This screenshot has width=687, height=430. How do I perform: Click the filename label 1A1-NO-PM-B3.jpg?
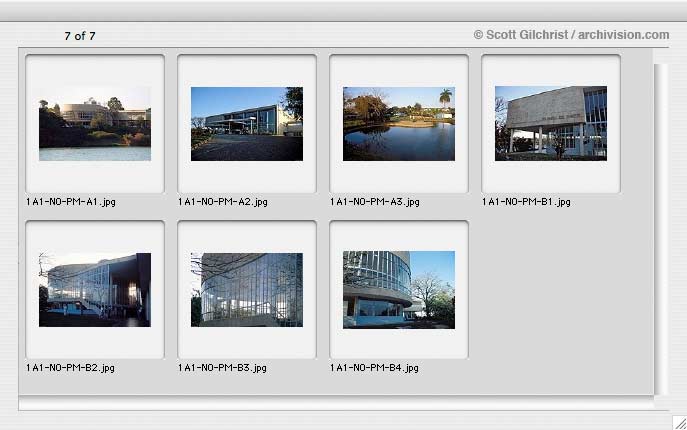[222, 368]
